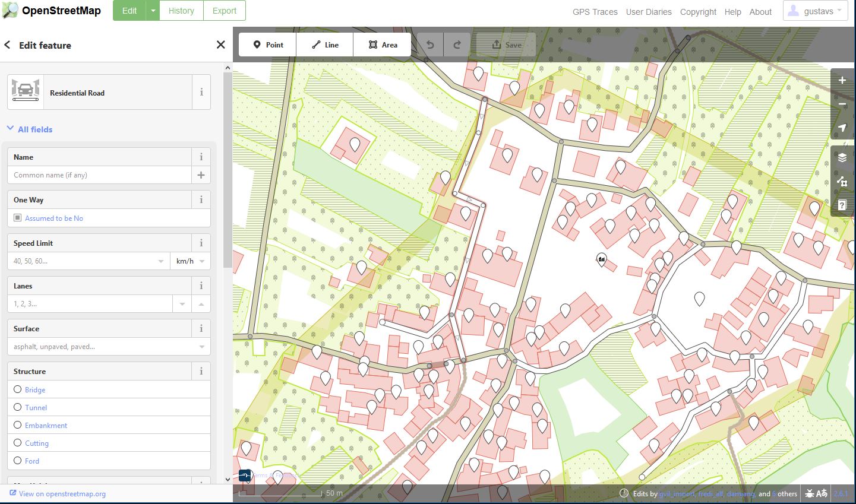Click the Residential Road car preset icon

(26, 92)
